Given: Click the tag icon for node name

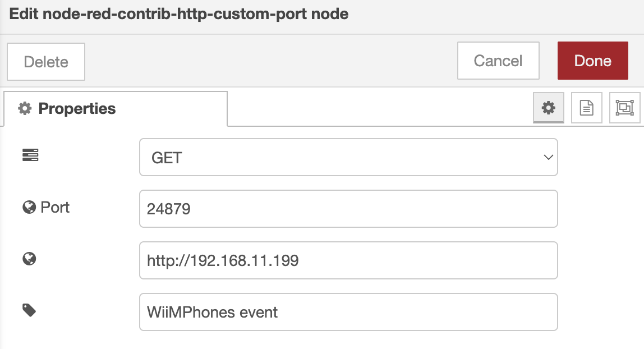Looking at the screenshot, I should (x=29, y=310).
